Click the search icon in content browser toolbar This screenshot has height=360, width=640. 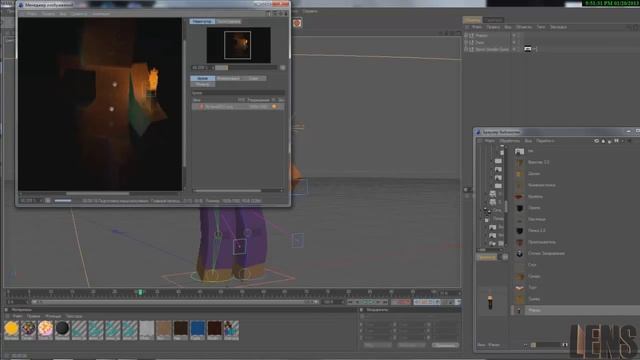tap(616, 141)
